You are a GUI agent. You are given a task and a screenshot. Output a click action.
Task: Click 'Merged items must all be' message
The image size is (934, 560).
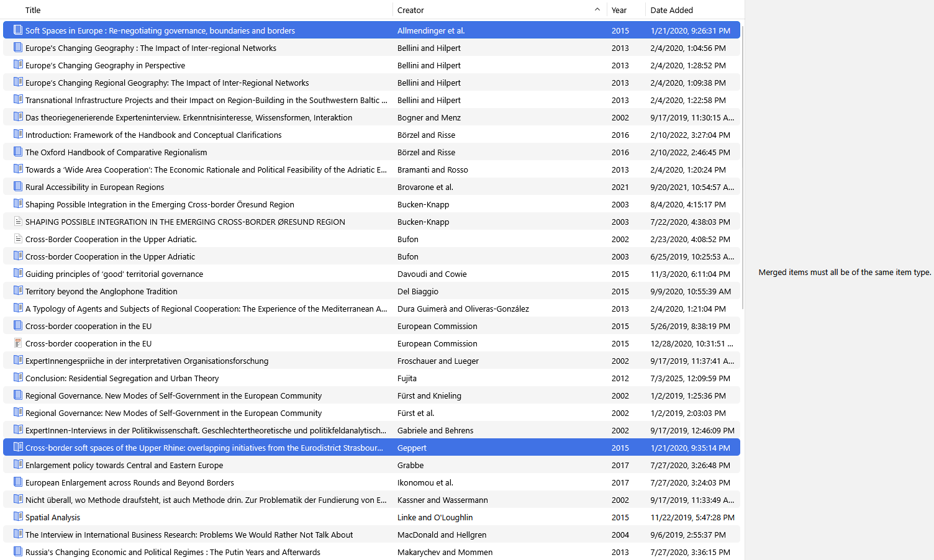pyautogui.click(x=845, y=272)
